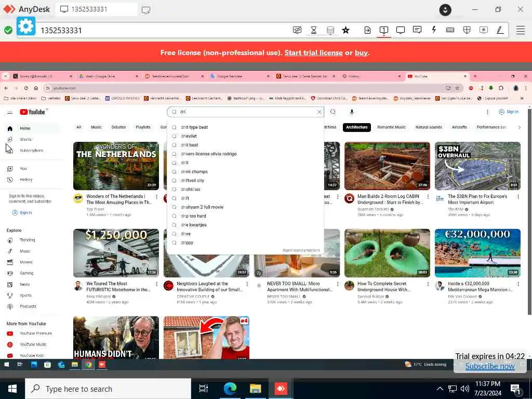Open AnyDesk main hamburger menu
The width and height of the screenshot is (532, 399).
521,30
